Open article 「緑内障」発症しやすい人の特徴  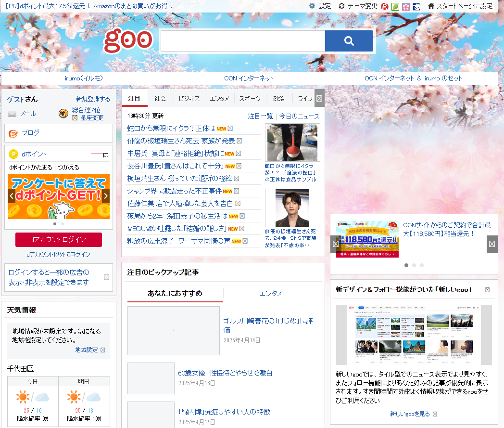tap(224, 412)
